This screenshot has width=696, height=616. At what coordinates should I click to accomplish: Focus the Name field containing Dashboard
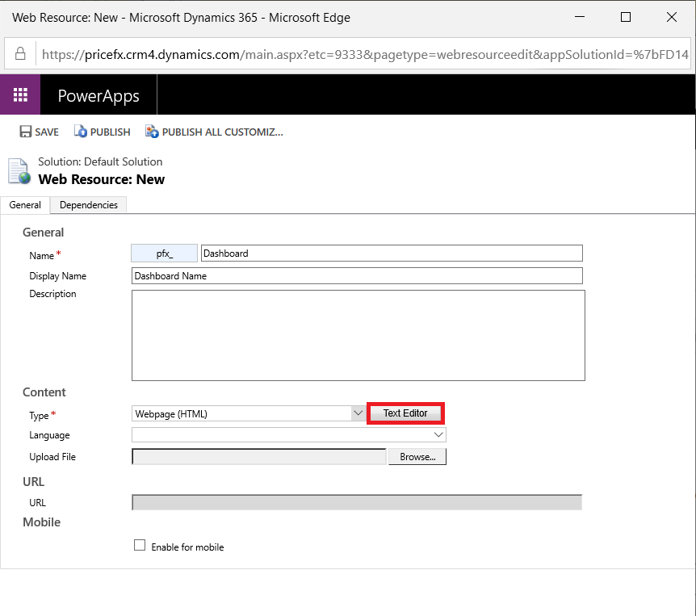pyautogui.click(x=391, y=253)
